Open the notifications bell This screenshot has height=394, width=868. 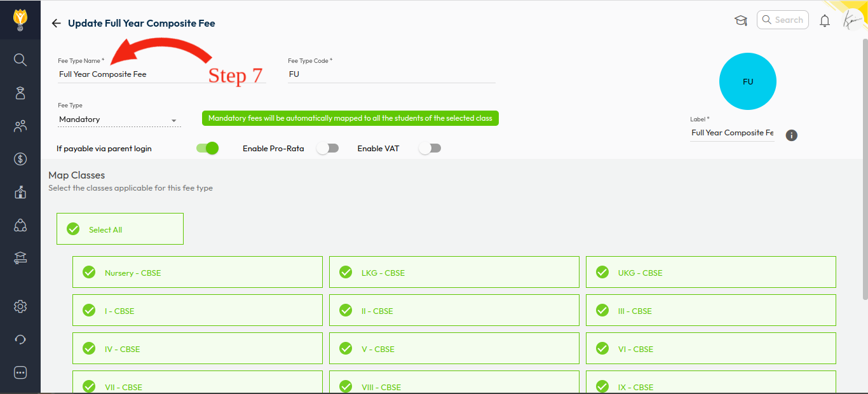(x=825, y=20)
